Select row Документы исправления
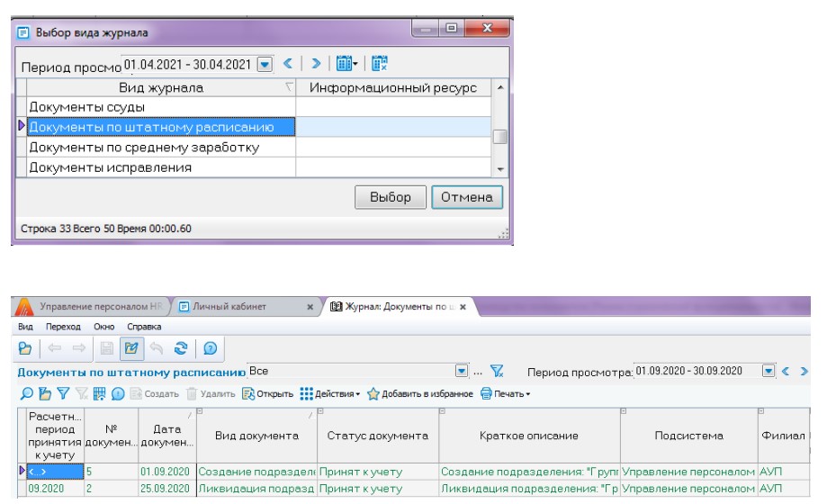The image size is (827, 504). coord(161,167)
